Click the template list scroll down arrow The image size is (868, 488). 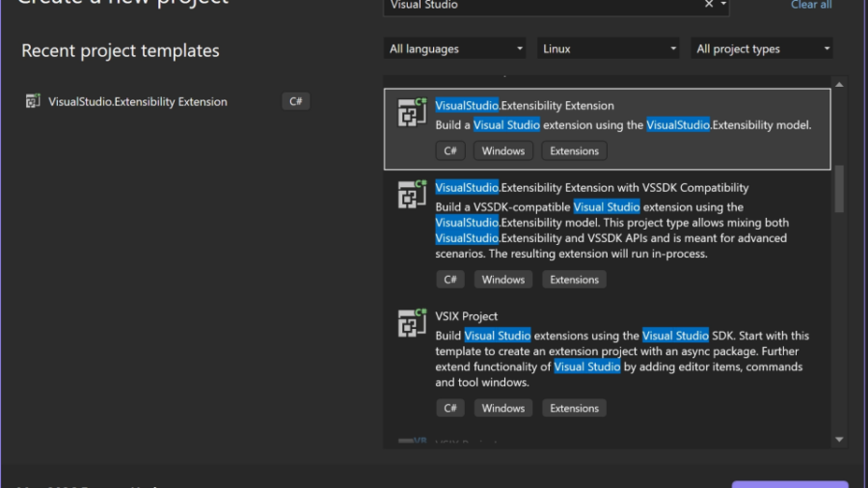point(839,440)
